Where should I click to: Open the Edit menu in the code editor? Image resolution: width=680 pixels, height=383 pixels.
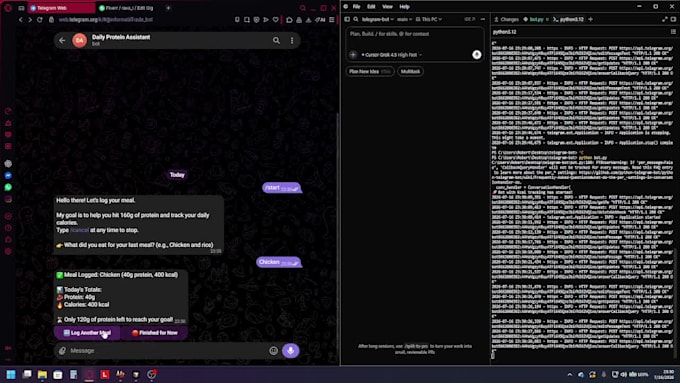coord(371,7)
